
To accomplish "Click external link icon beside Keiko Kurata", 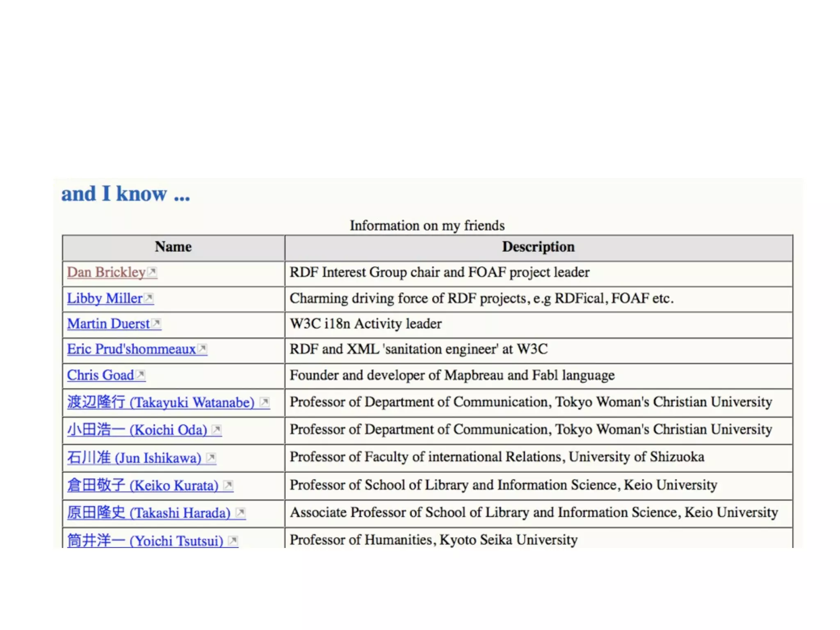I will coord(228,485).
